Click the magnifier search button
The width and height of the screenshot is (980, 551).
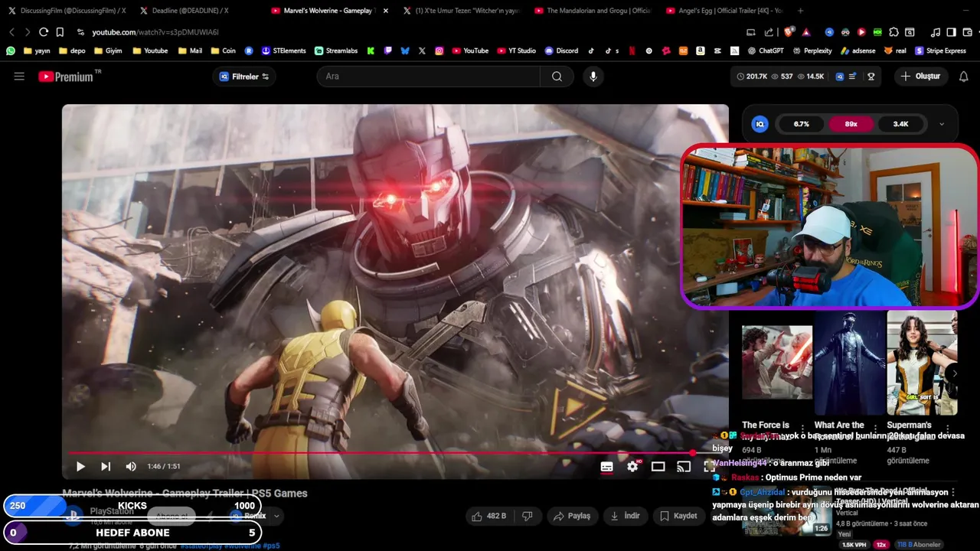(x=557, y=77)
